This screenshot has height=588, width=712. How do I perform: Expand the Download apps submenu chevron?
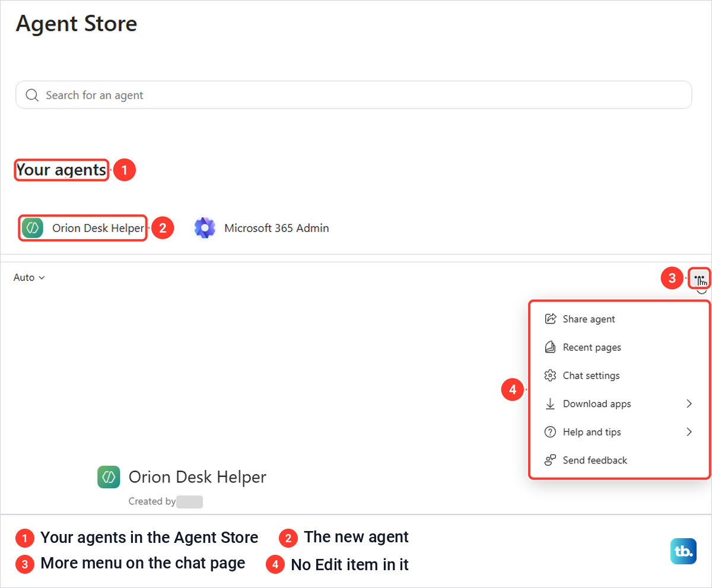pos(689,403)
